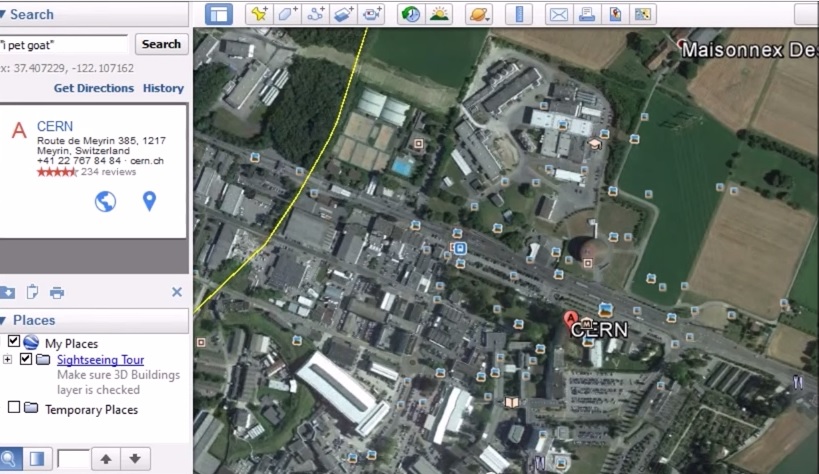Screen dimensions: 819x474
Task: Click the open book icon on the map
Action: tap(512, 402)
